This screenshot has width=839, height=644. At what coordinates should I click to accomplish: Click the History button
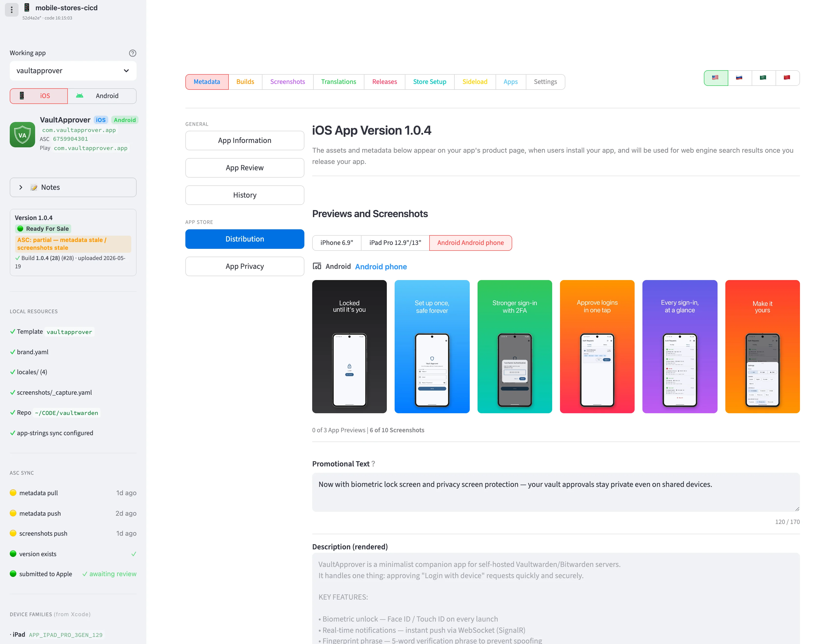click(245, 195)
